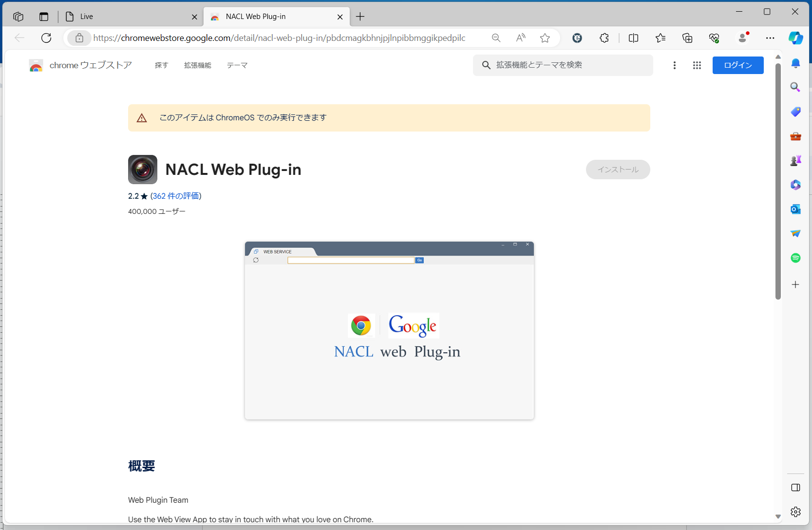812x530 pixels.
Task: Click the 拡張機能とテーマを検索 search box
Action: pos(563,65)
